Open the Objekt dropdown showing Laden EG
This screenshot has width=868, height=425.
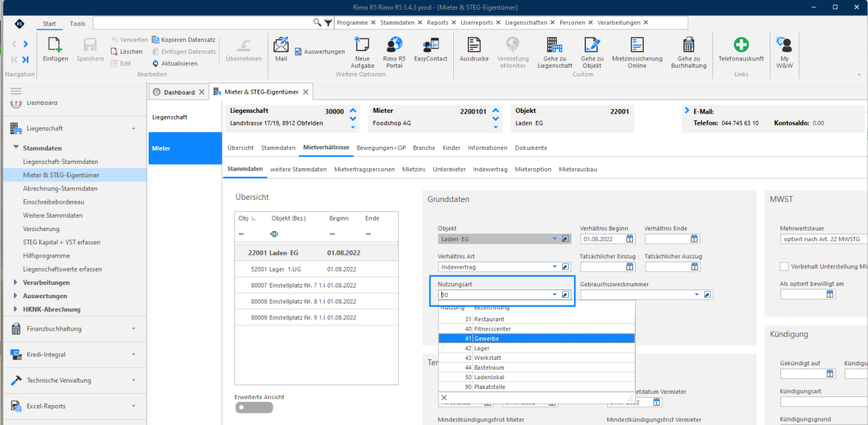[x=554, y=239]
